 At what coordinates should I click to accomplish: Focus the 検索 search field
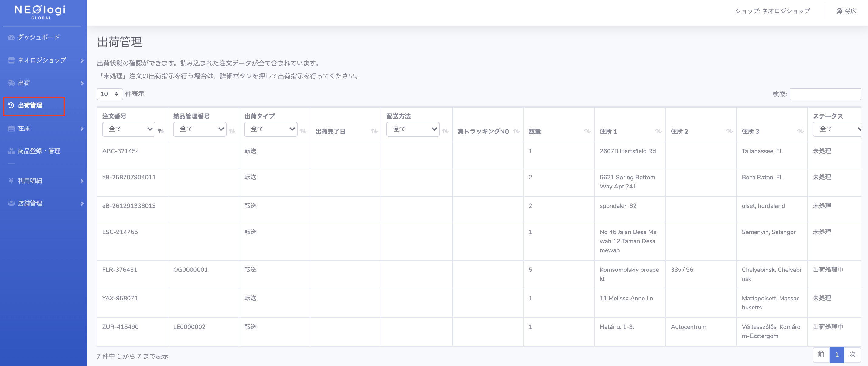pos(825,94)
